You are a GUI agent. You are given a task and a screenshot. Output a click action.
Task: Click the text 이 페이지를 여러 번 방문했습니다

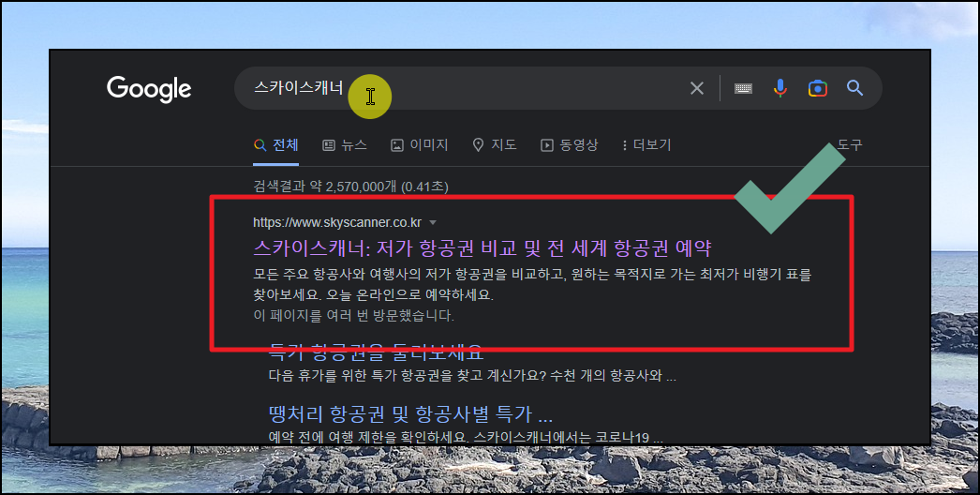pos(354,315)
